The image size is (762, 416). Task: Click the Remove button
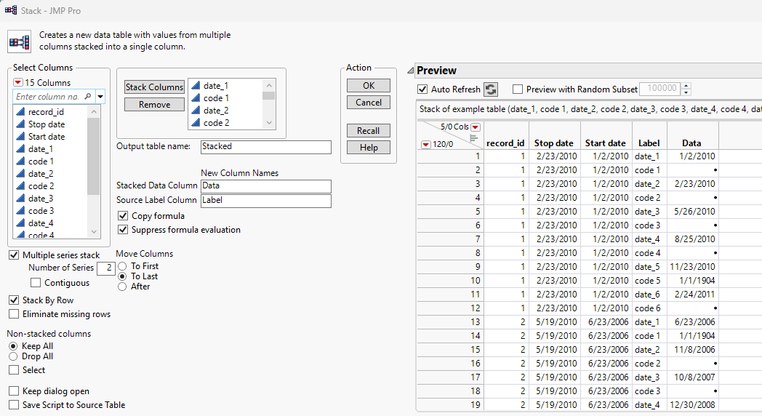[154, 104]
